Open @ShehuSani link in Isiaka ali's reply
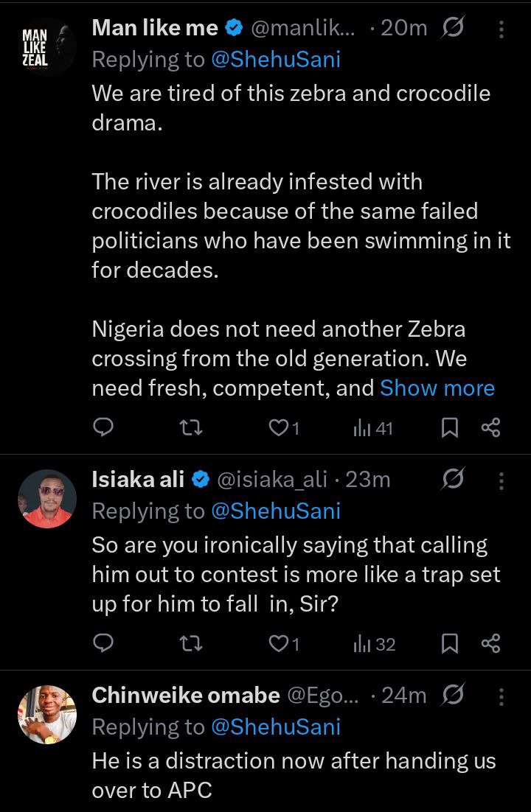 pos(276,511)
